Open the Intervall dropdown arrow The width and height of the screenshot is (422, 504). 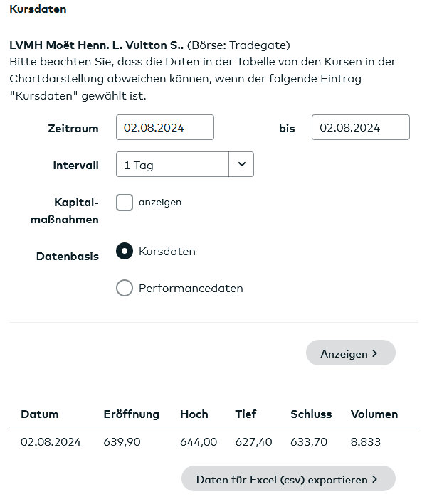tap(241, 164)
